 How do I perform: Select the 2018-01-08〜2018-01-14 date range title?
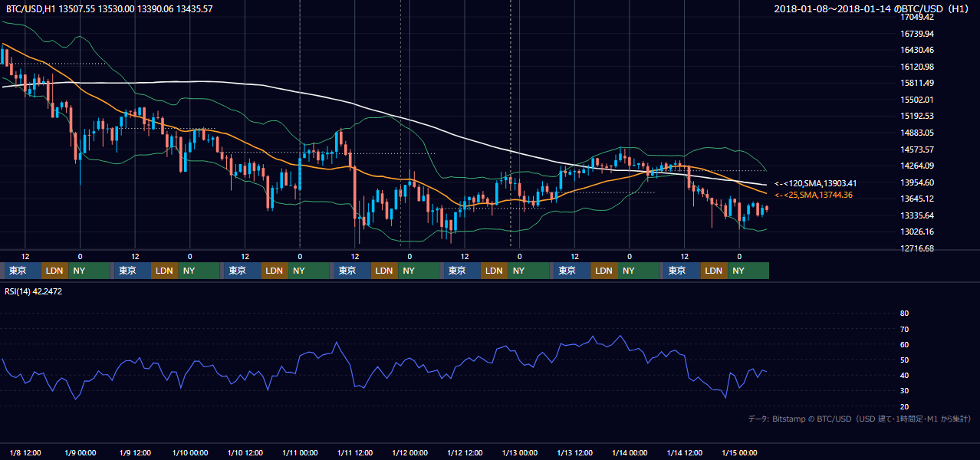pyautogui.click(x=873, y=9)
